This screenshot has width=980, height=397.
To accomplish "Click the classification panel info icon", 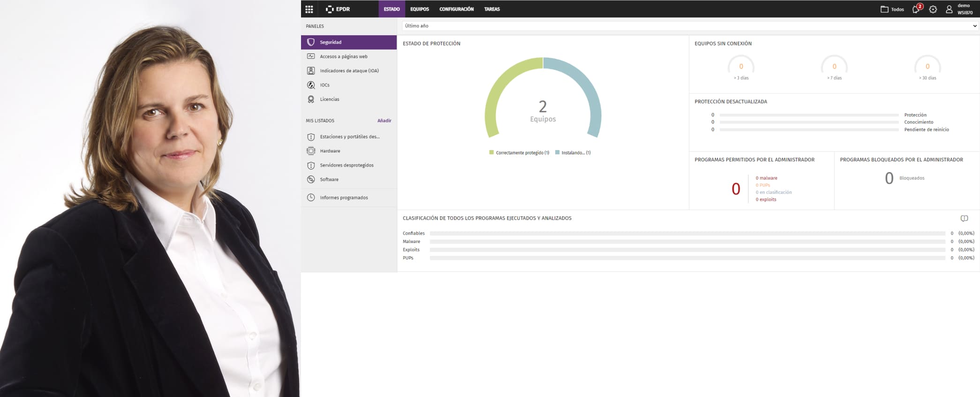I will pyautogui.click(x=964, y=219).
